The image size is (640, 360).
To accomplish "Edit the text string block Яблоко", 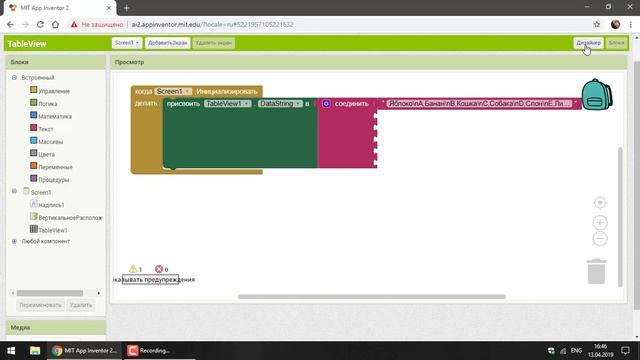I will (479, 104).
